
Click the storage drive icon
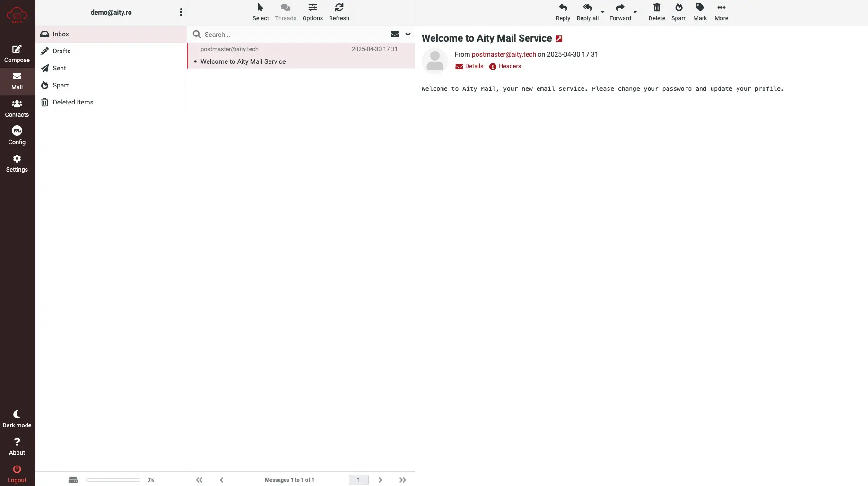(73, 479)
